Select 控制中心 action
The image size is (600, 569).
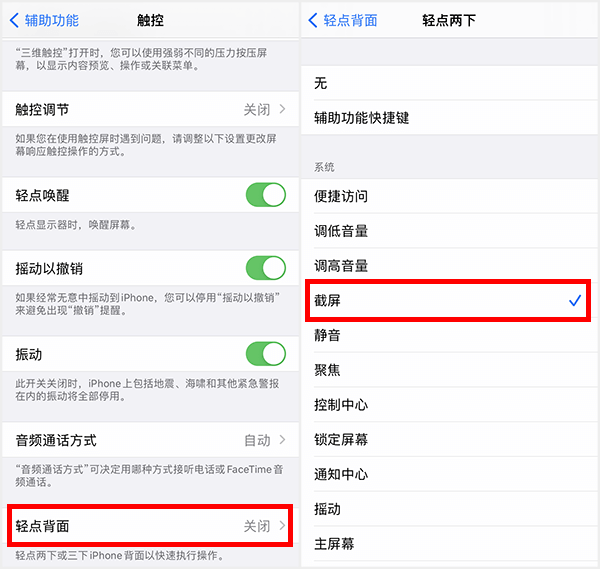tap(450, 405)
